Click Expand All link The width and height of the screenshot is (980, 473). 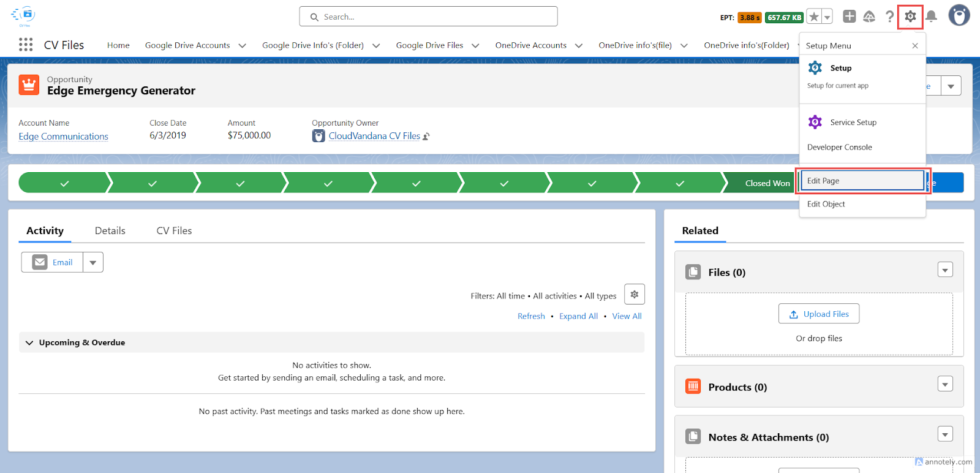tap(578, 316)
